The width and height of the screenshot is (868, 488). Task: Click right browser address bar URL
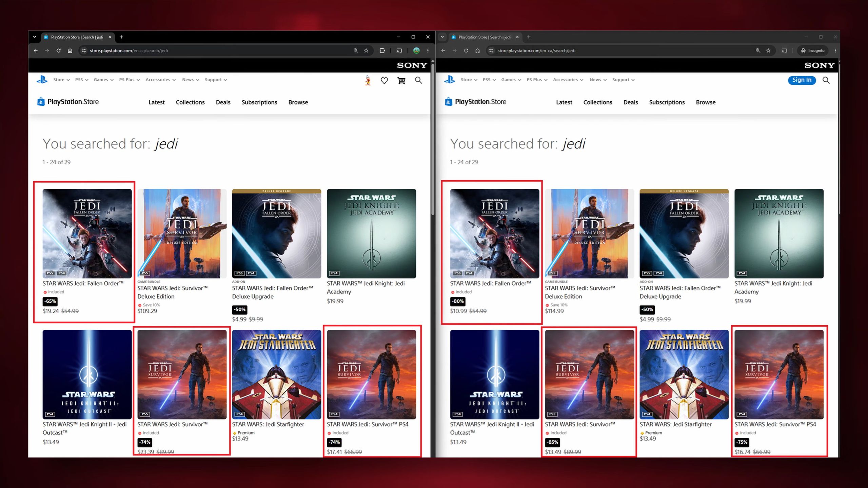coord(536,50)
